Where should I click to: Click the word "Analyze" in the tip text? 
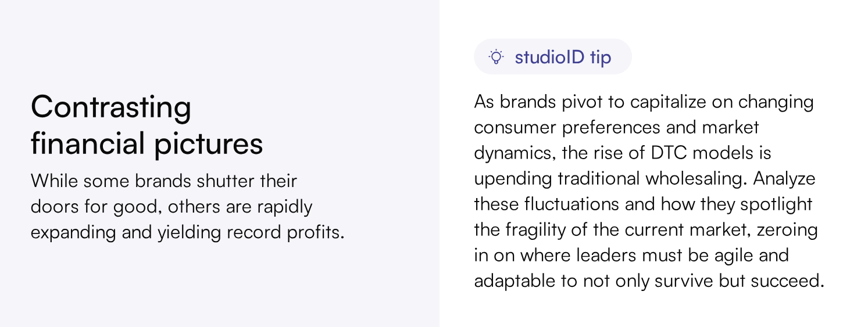coord(784,179)
